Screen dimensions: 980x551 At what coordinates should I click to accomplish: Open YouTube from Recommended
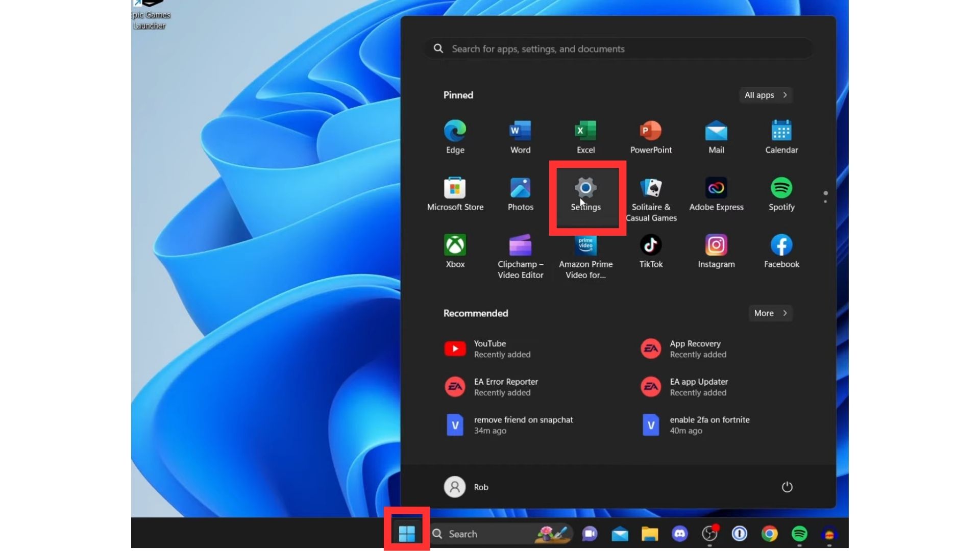[489, 348]
